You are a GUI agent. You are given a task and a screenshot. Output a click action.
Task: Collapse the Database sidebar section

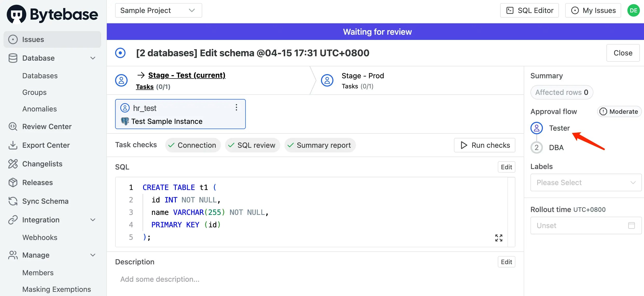click(x=93, y=58)
